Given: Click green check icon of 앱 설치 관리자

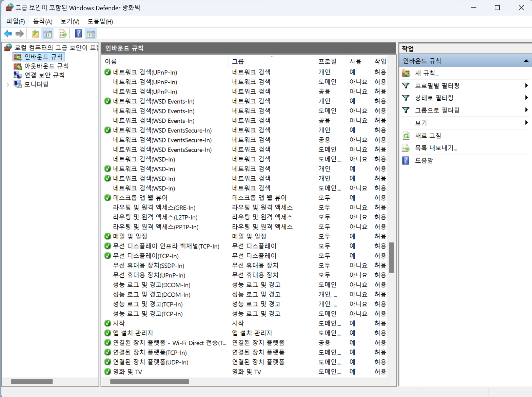Looking at the screenshot, I should (x=108, y=333).
